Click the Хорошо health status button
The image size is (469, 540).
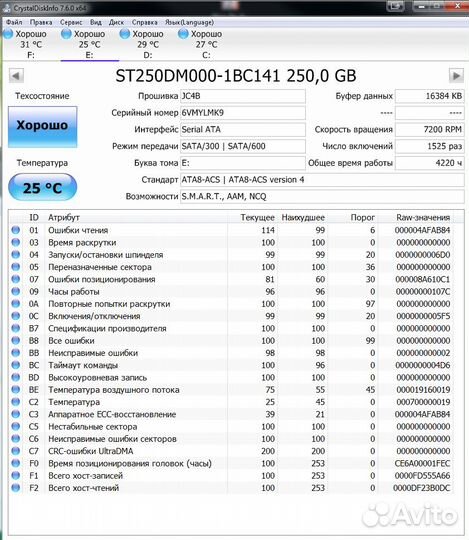click(43, 127)
